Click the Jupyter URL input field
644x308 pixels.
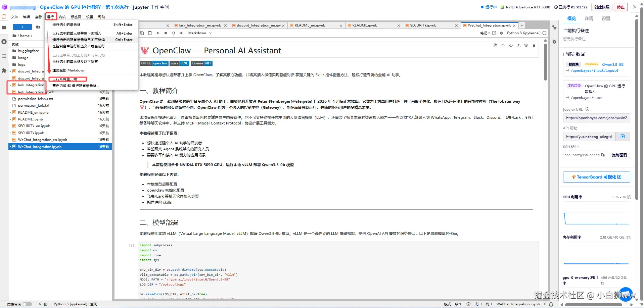point(596,118)
